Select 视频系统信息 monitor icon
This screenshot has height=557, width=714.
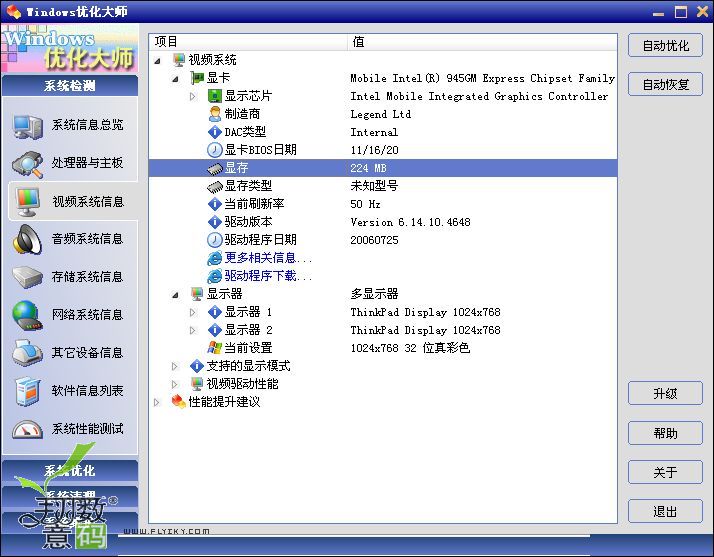pos(27,202)
